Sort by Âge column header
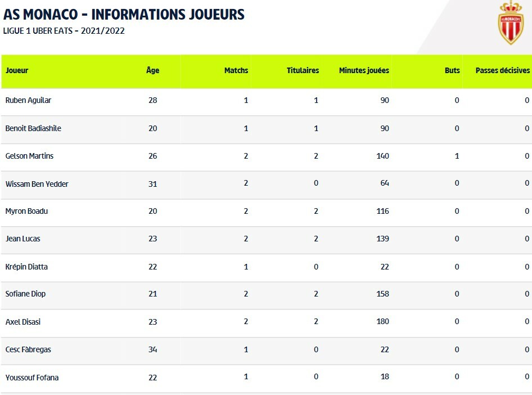Viewport: 532px width, 395px height. tap(152, 71)
